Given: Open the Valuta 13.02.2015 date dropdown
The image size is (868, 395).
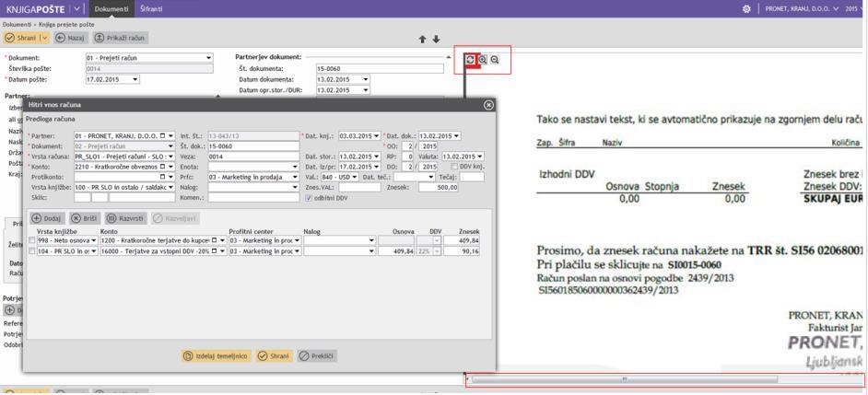Looking at the screenshot, I should (x=479, y=157).
